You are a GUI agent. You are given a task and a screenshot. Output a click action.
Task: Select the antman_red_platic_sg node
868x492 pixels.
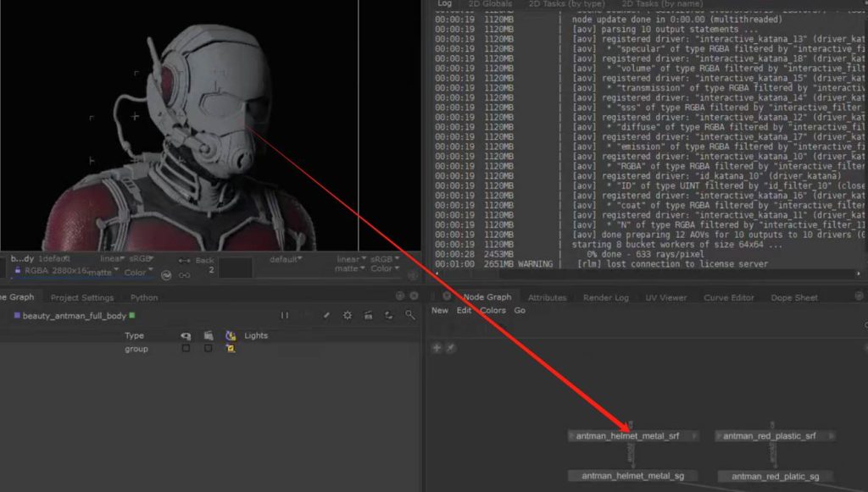(x=774, y=476)
